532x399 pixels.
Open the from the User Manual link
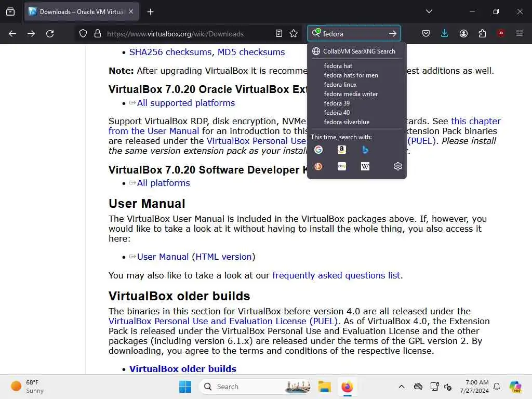(154, 131)
